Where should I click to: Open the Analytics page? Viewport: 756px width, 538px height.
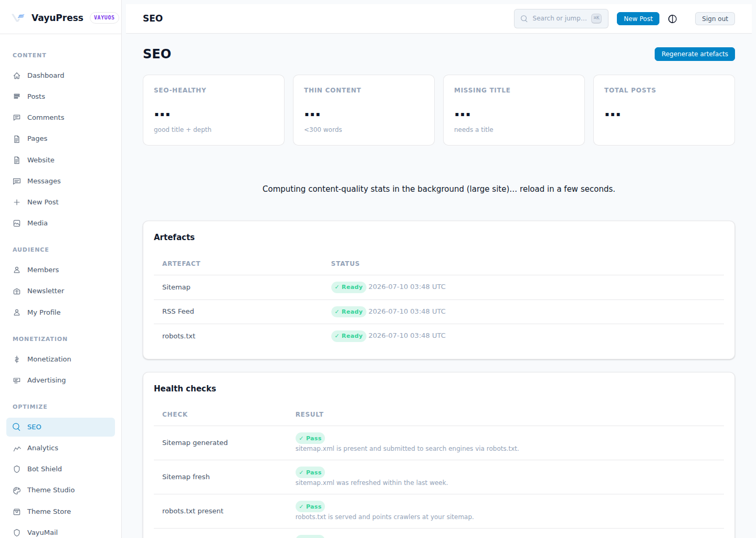click(60, 448)
